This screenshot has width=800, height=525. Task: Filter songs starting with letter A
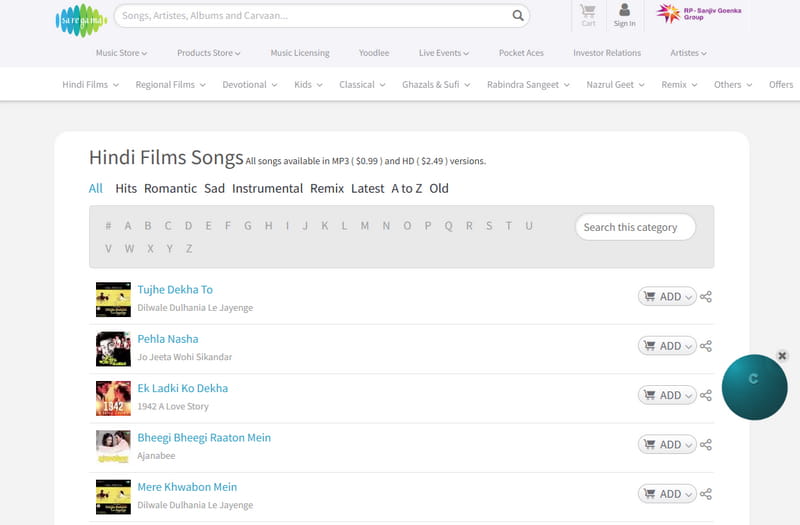point(128,226)
